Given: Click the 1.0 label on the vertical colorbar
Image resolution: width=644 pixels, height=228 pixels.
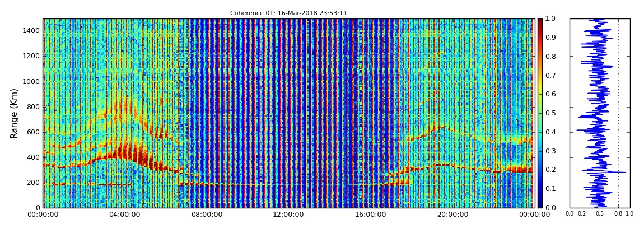Looking at the screenshot, I should (549, 19).
